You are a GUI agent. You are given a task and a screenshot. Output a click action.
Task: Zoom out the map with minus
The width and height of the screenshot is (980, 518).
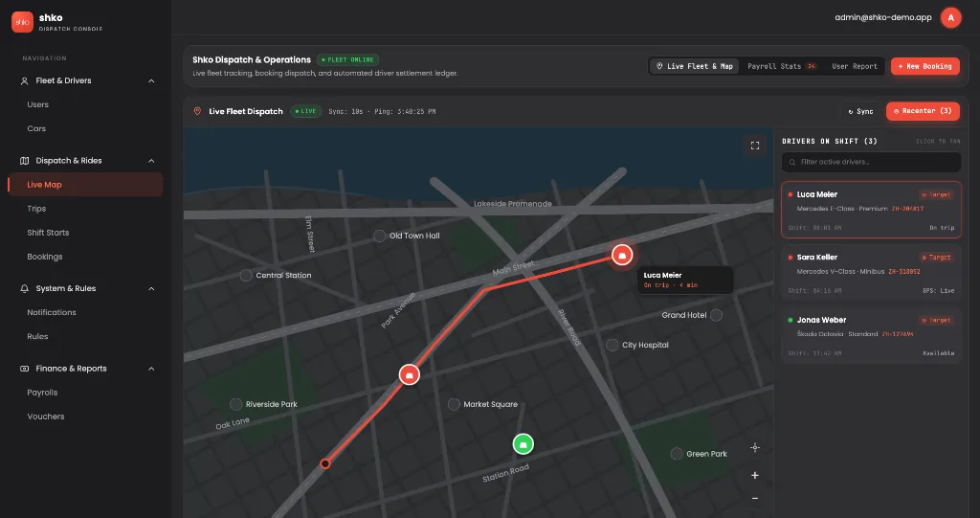tap(755, 499)
